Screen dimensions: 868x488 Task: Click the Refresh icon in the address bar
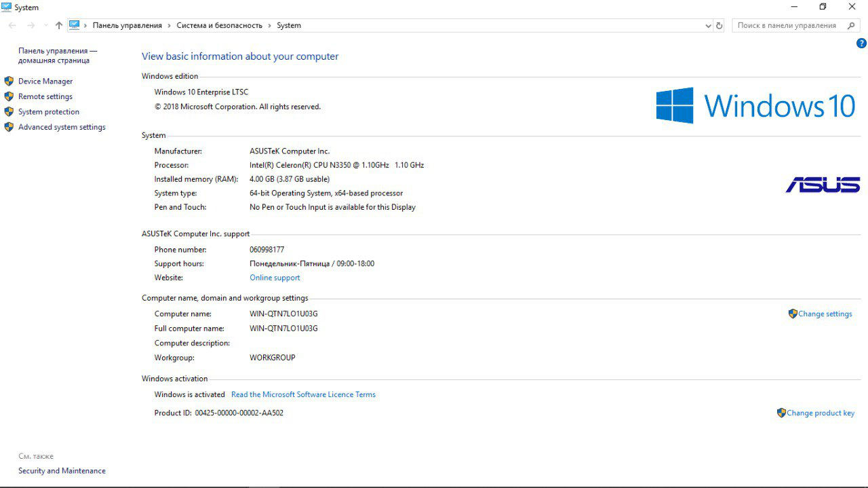point(718,24)
